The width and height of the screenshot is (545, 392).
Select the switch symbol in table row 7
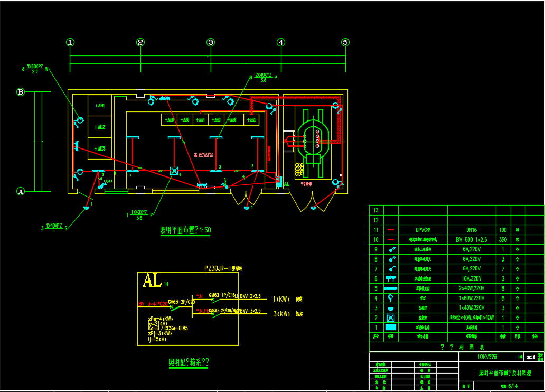(x=392, y=269)
